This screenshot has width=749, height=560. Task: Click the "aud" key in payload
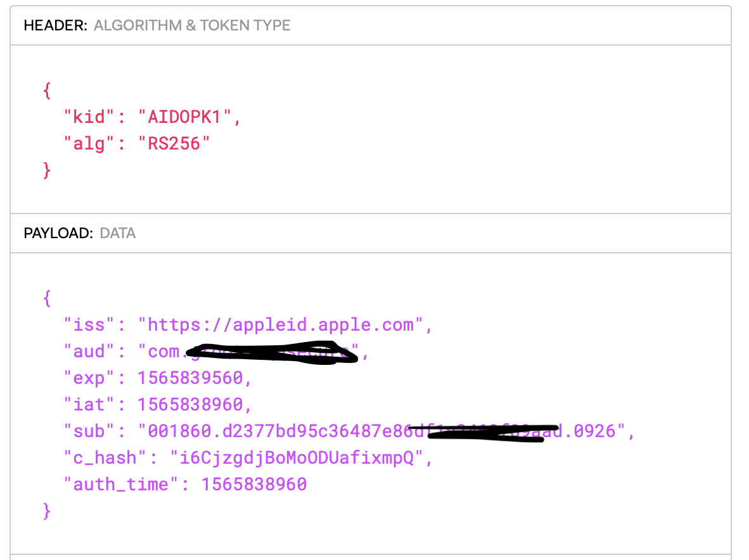coord(89,352)
